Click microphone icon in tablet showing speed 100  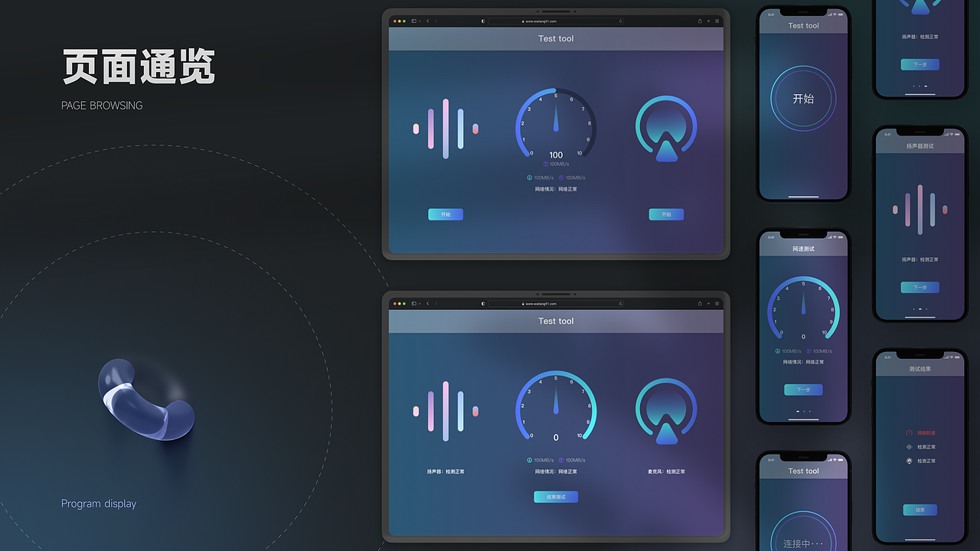pos(666,129)
